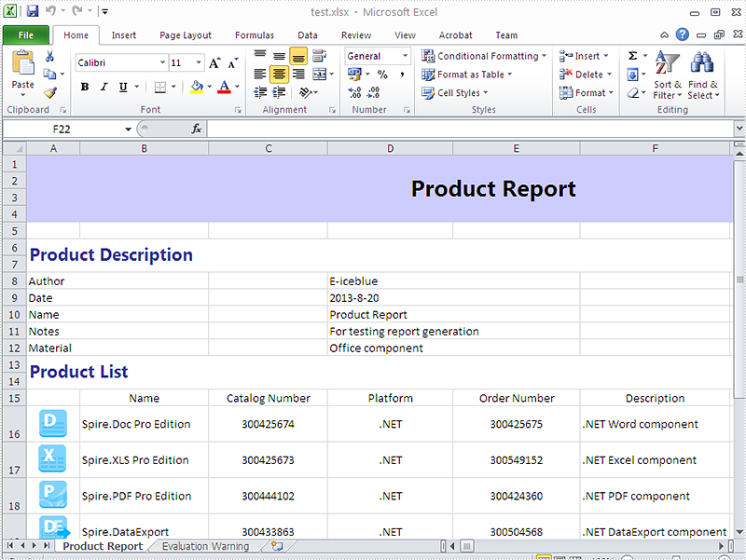746x560 pixels.
Task: Expand the Borders options arrow
Action: point(173,87)
